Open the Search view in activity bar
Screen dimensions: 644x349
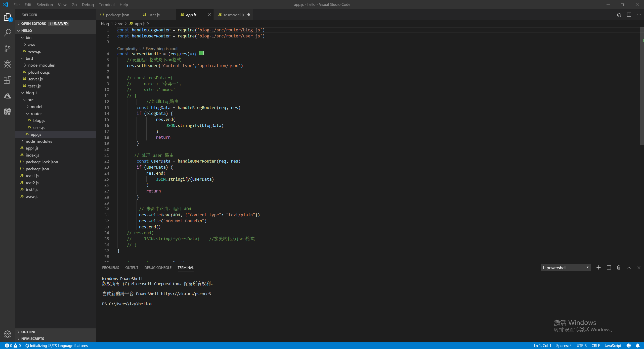(x=8, y=32)
